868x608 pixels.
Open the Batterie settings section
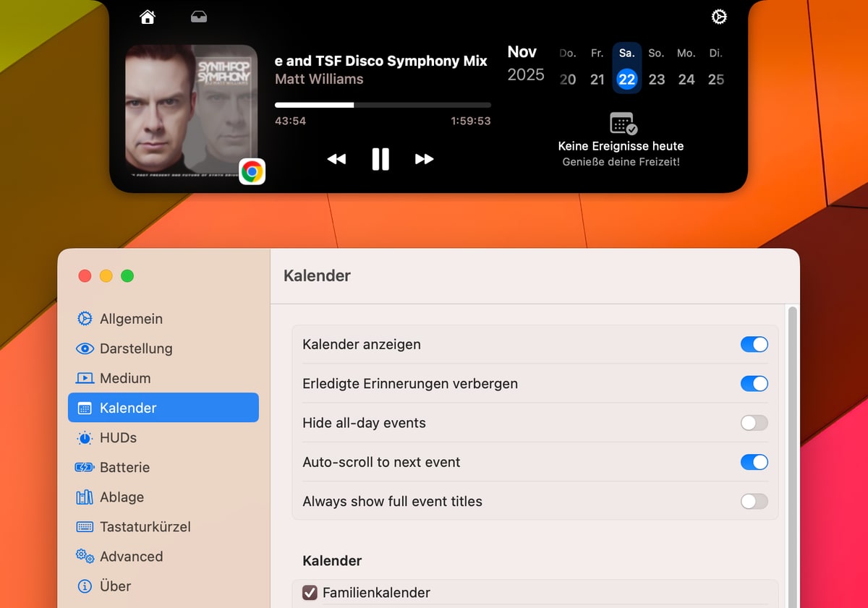click(x=124, y=467)
